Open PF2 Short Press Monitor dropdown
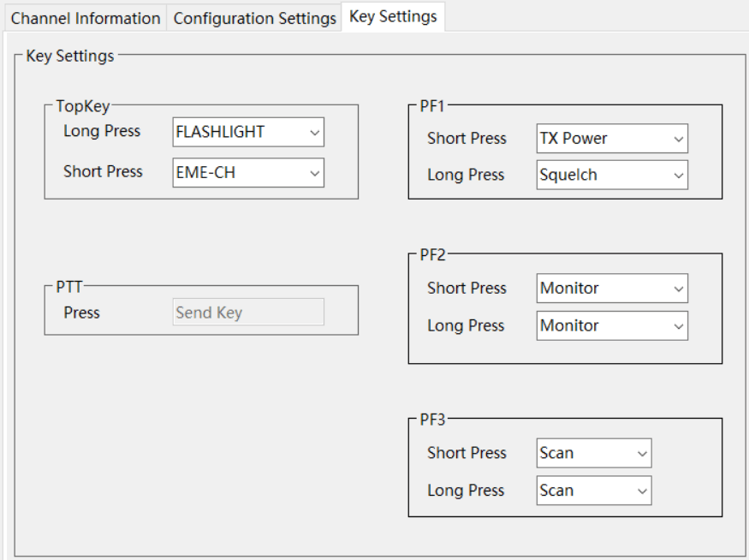Image resolution: width=749 pixels, height=560 pixels. coord(612,289)
